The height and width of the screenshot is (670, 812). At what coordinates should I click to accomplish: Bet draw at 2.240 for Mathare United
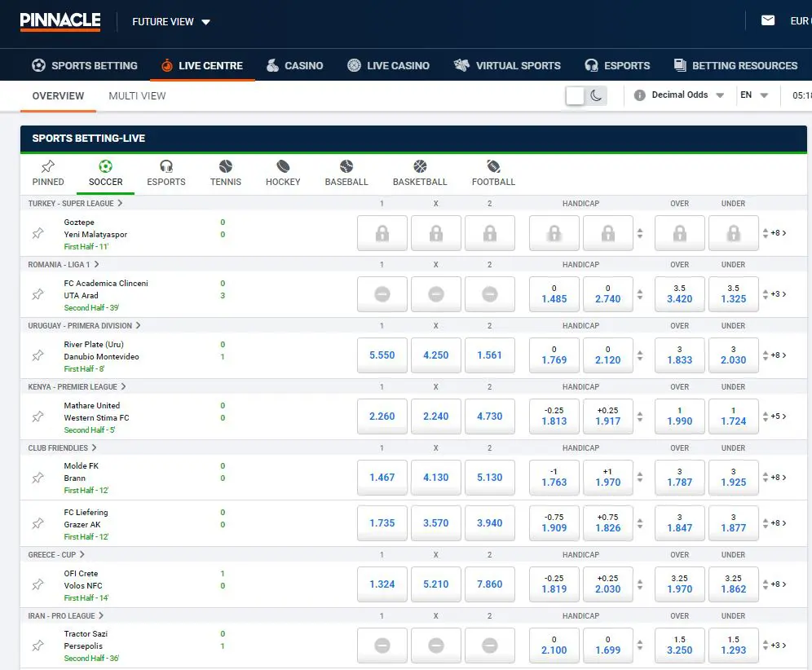tap(436, 417)
